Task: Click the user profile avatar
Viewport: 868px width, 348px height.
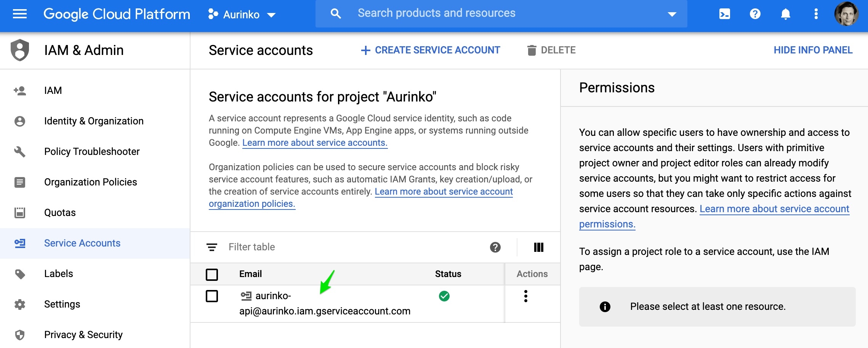Action: pos(846,14)
